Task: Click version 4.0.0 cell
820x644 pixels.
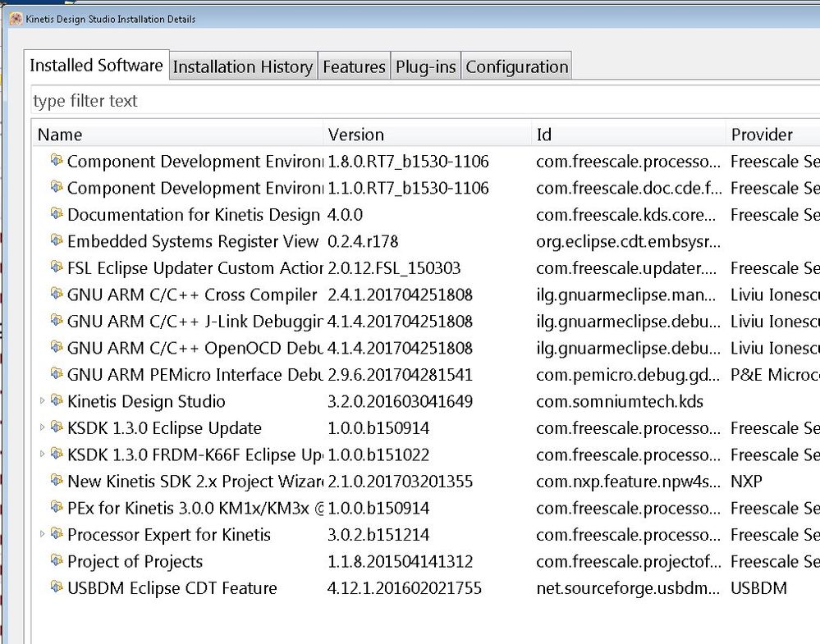Action: coord(345,215)
